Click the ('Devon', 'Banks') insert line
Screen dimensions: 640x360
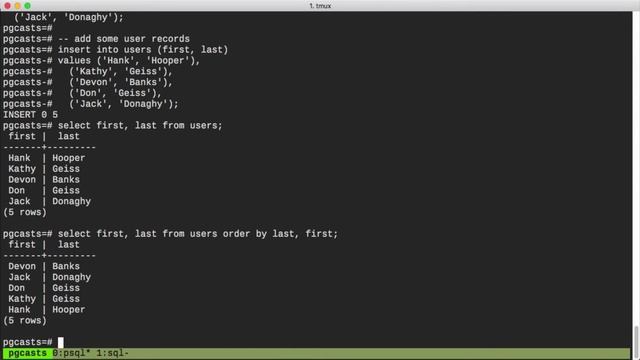(x=121, y=82)
